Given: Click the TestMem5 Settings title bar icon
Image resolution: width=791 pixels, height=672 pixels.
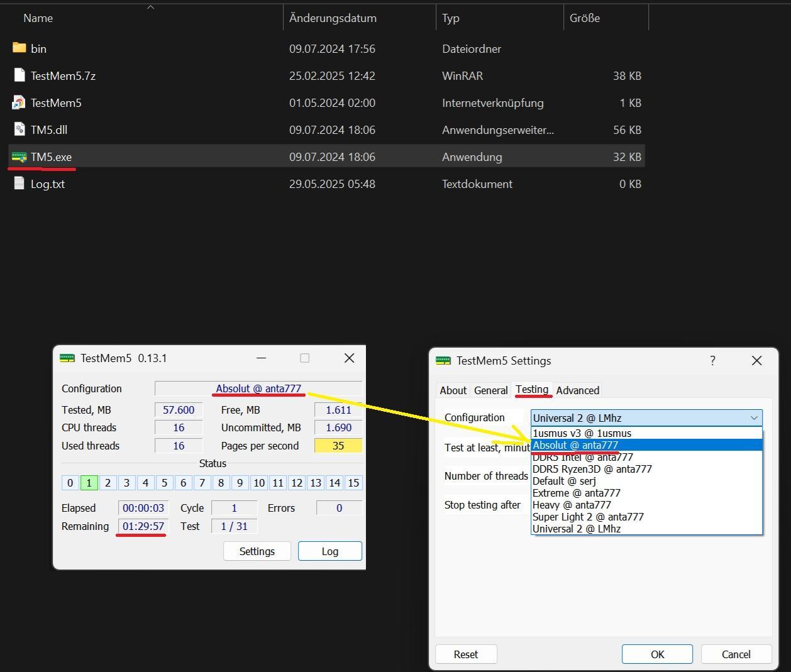Looking at the screenshot, I should pyautogui.click(x=443, y=361).
